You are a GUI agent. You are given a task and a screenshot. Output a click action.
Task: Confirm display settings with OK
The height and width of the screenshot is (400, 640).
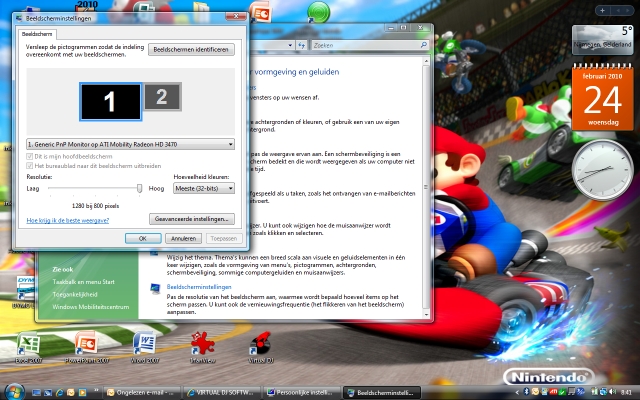[143, 238]
